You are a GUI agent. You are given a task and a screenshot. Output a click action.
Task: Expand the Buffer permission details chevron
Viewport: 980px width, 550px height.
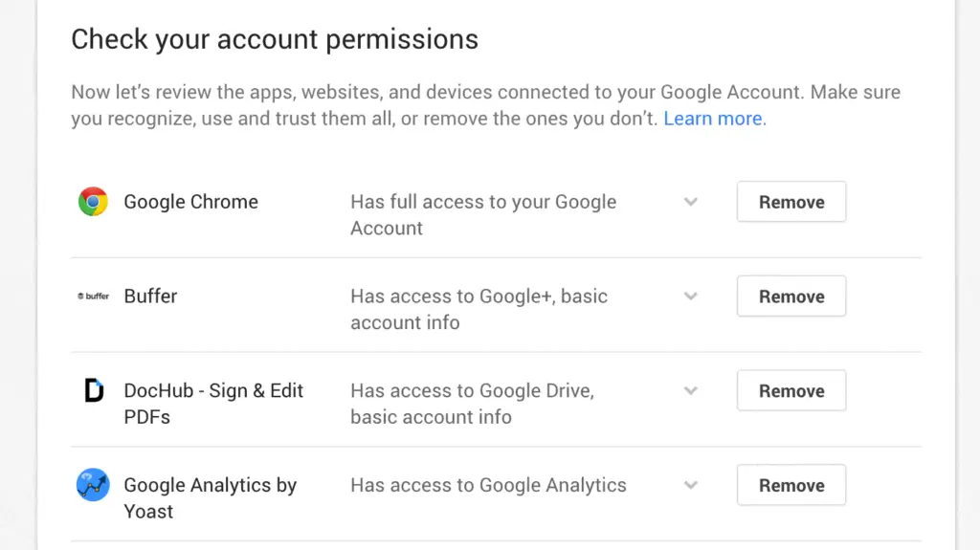click(x=691, y=297)
